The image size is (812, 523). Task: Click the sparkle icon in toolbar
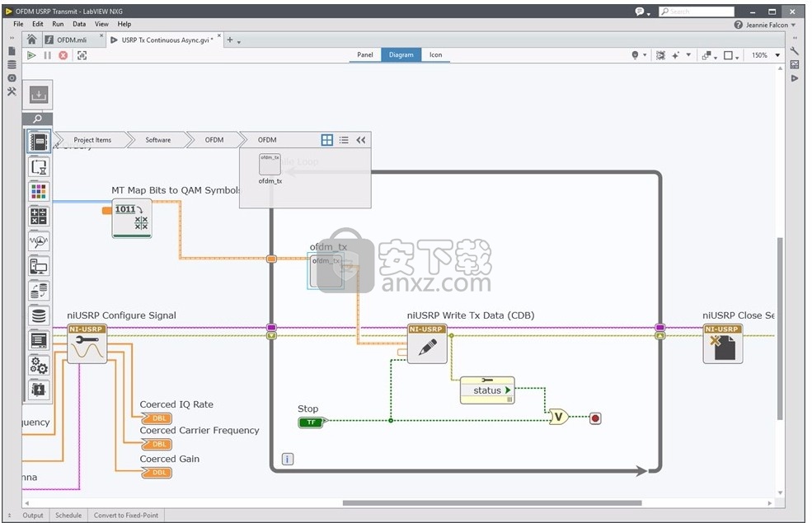[x=675, y=55]
